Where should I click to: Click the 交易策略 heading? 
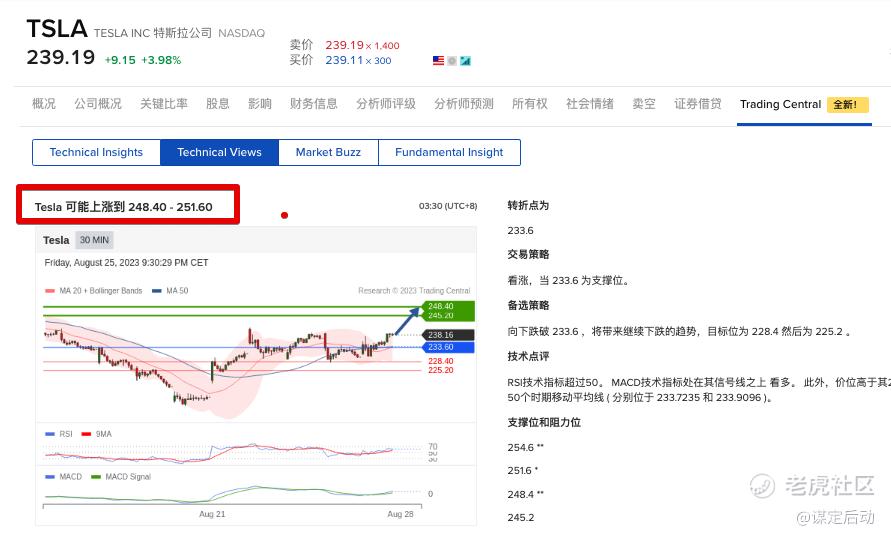pos(528,255)
